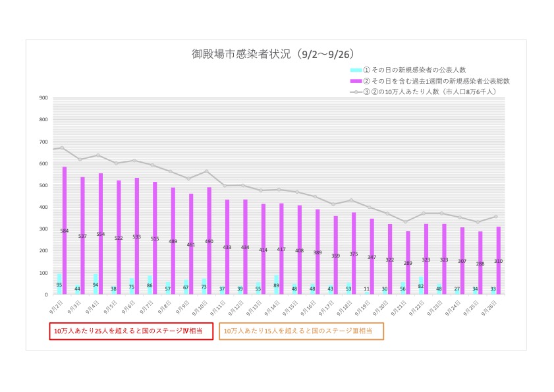Click the orange Stage Ⅲ text box
This screenshot has width=554, height=392.
tap(301, 330)
